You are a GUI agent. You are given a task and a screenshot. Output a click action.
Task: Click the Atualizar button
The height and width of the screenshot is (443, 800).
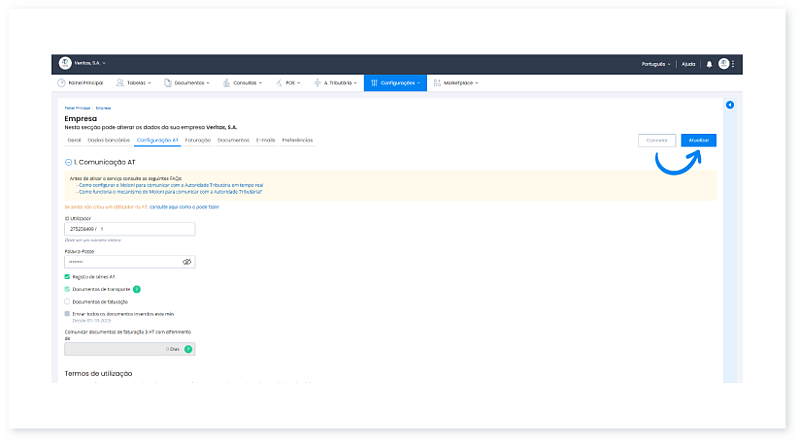[698, 141]
